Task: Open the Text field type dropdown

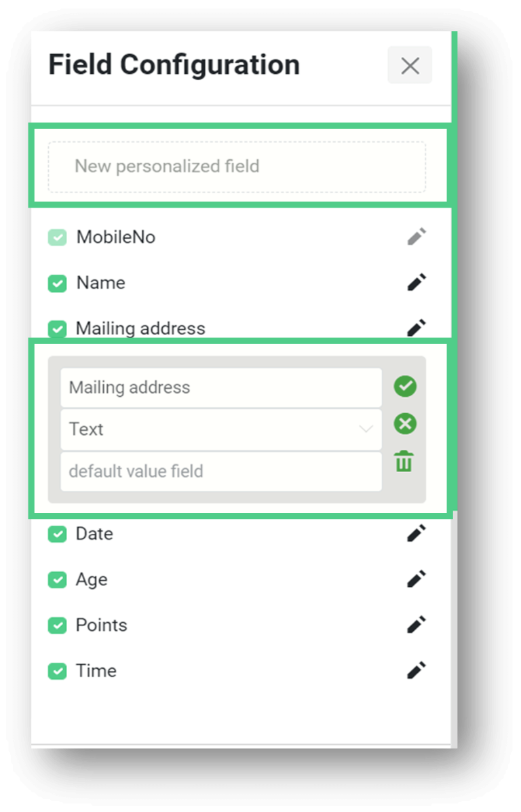Action: pos(221,429)
